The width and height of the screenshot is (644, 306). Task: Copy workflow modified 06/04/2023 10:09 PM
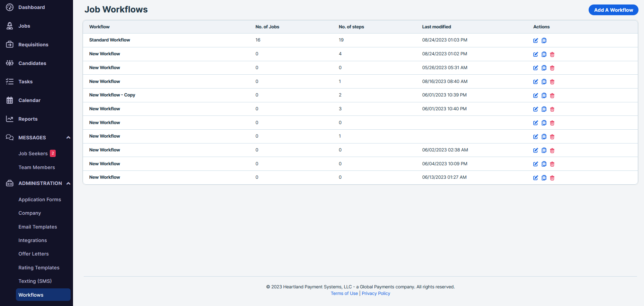click(544, 164)
